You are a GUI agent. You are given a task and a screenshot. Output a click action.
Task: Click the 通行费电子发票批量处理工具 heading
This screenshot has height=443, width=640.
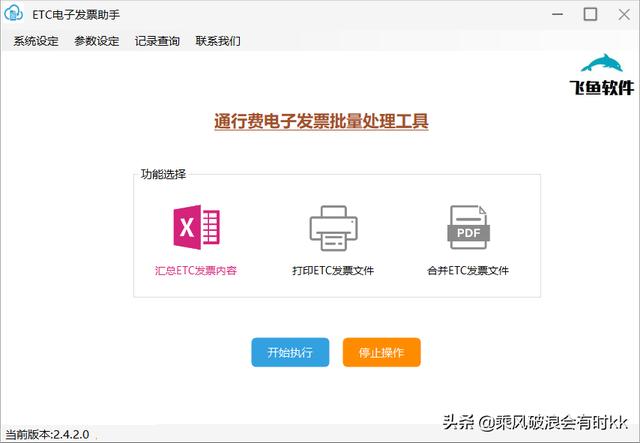point(321,121)
